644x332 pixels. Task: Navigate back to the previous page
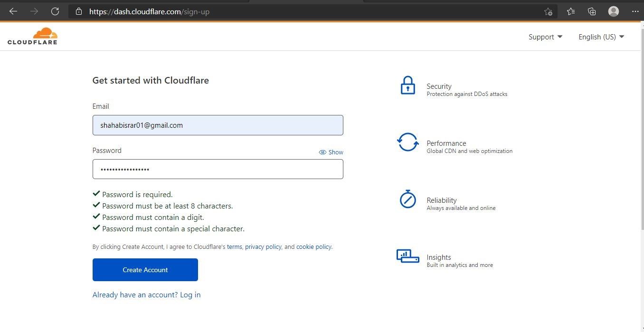click(x=13, y=11)
